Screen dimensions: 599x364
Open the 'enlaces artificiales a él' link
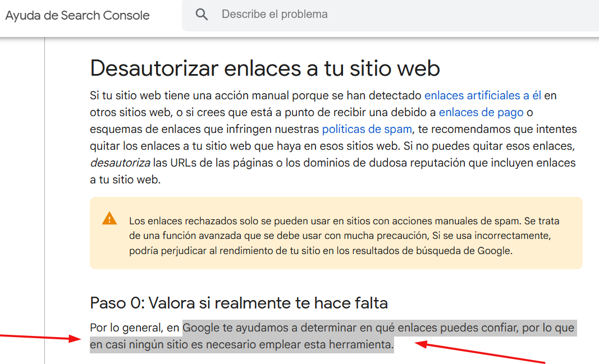click(482, 96)
